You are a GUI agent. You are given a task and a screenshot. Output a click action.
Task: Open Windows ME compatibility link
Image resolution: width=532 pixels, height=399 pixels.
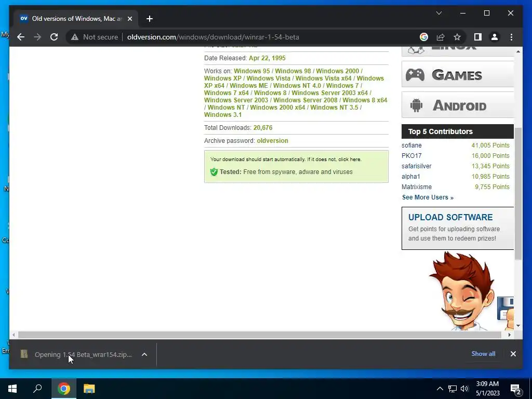click(249, 86)
